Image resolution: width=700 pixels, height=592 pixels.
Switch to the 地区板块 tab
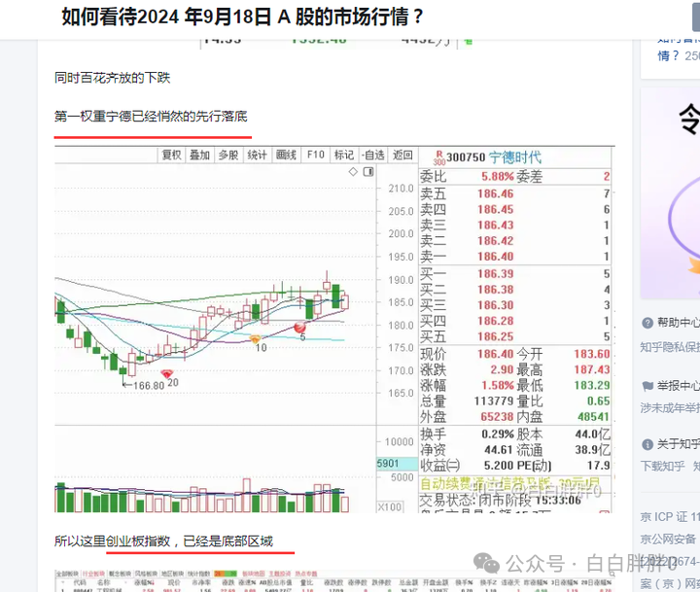tap(173, 574)
